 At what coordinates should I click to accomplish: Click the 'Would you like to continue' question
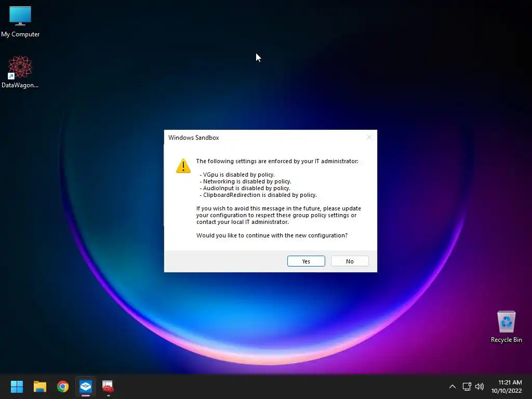click(x=272, y=235)
